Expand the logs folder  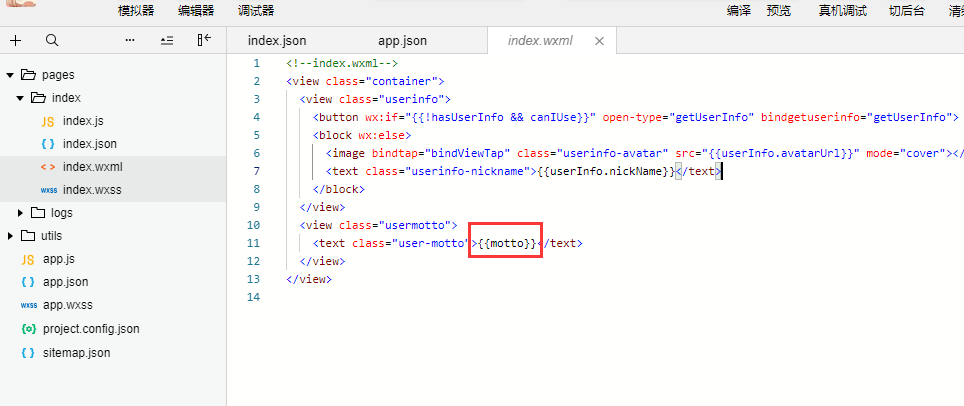tap(20, 213)
